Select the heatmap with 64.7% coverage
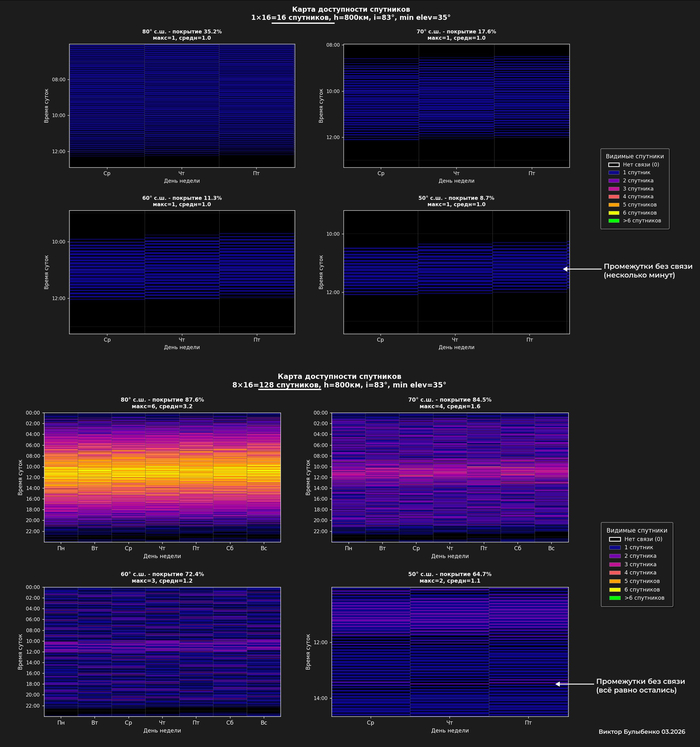 point(450,652)
